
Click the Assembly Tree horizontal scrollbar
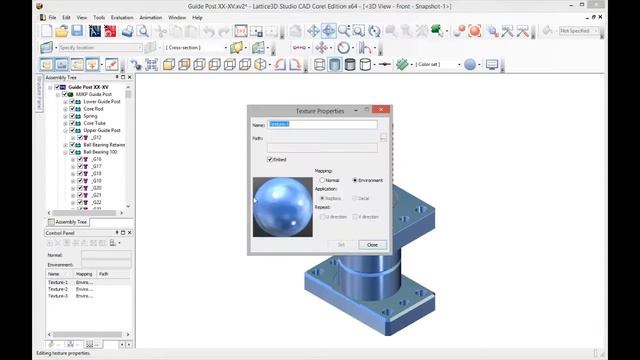click(x=85, y=213)
